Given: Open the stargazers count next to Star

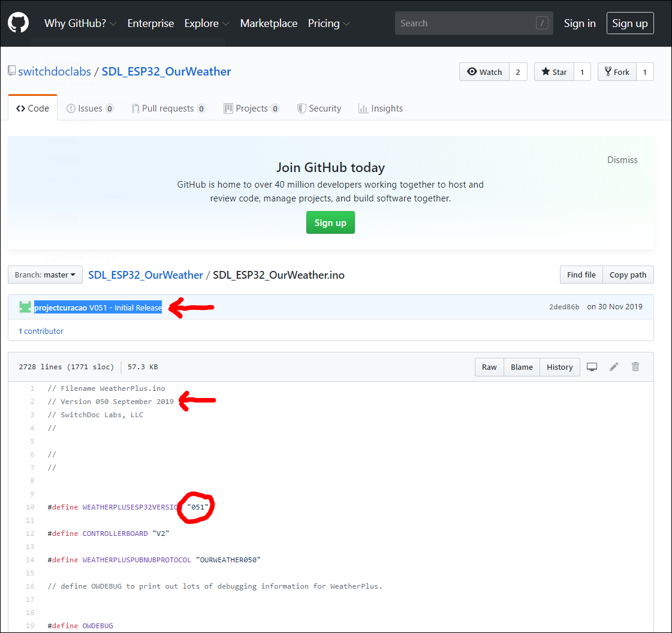Looking at the screenshot, I should [582, 72].
